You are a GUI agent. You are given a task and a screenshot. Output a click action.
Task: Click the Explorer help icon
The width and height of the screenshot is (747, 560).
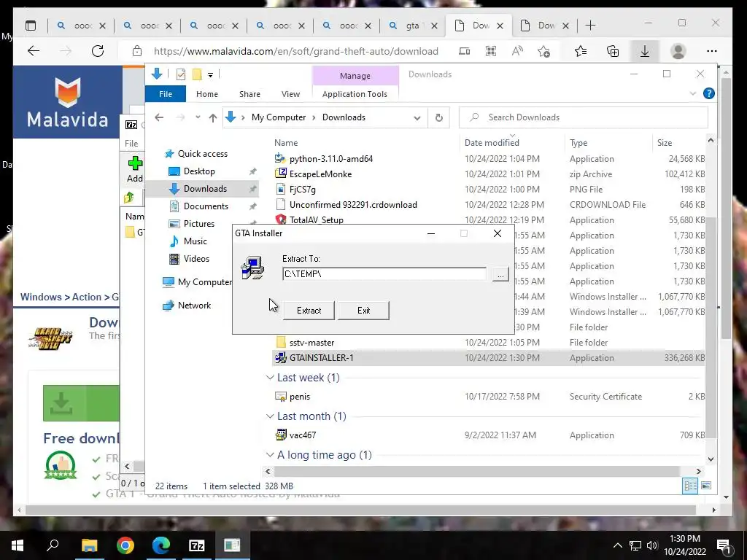coord(709,94)
